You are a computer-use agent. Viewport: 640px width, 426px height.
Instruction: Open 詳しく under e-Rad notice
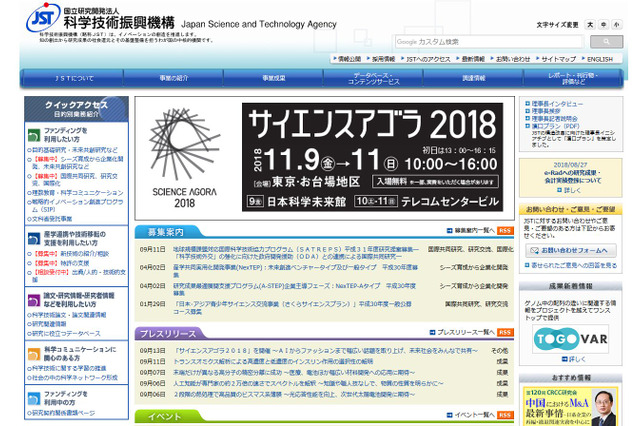(571, 191)
